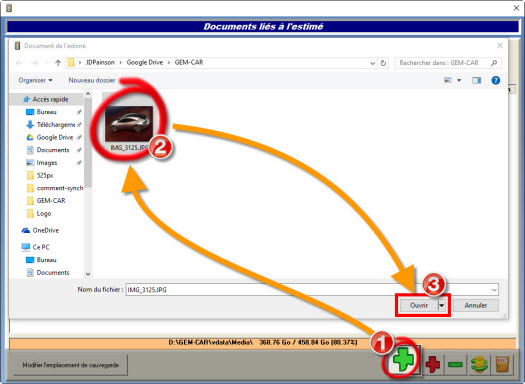Click the green and yellow database icon
This screenshot has height=384, width=525.
click(x=479, y=364)
